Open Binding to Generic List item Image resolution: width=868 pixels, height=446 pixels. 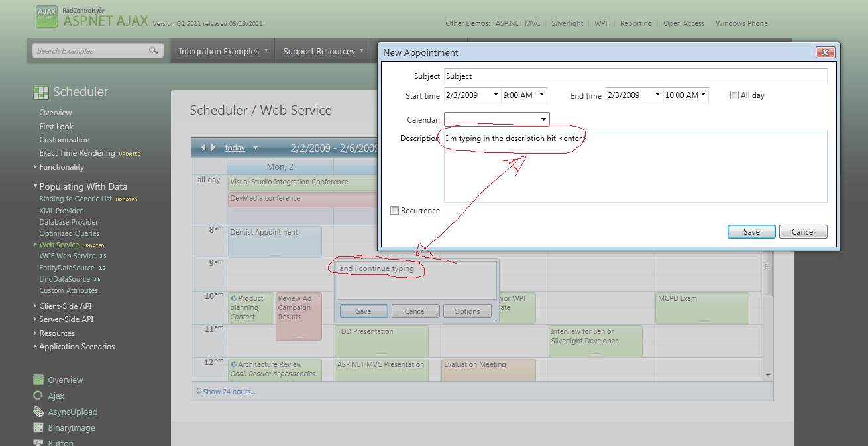click(x=76, y=199)
